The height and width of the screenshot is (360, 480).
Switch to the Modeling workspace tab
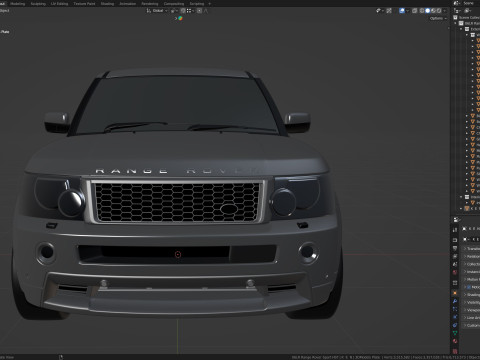pyautogui.click(x=17, y=4)
